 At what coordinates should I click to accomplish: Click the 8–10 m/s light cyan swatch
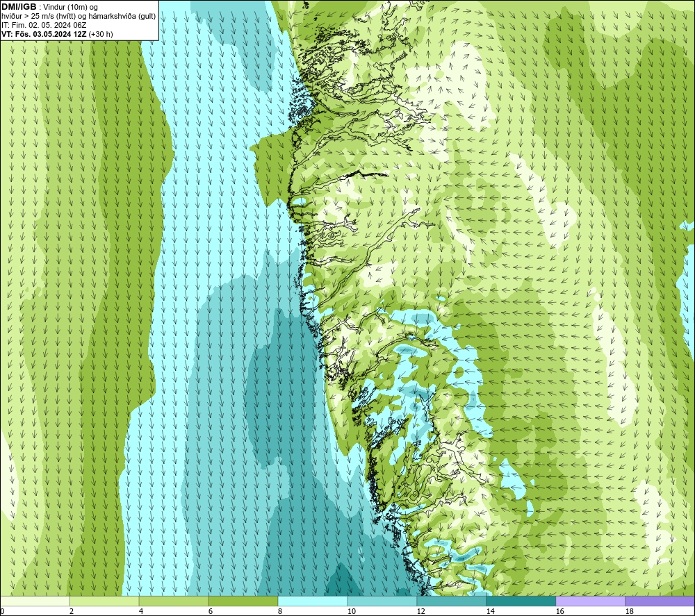tap(313, 601)
